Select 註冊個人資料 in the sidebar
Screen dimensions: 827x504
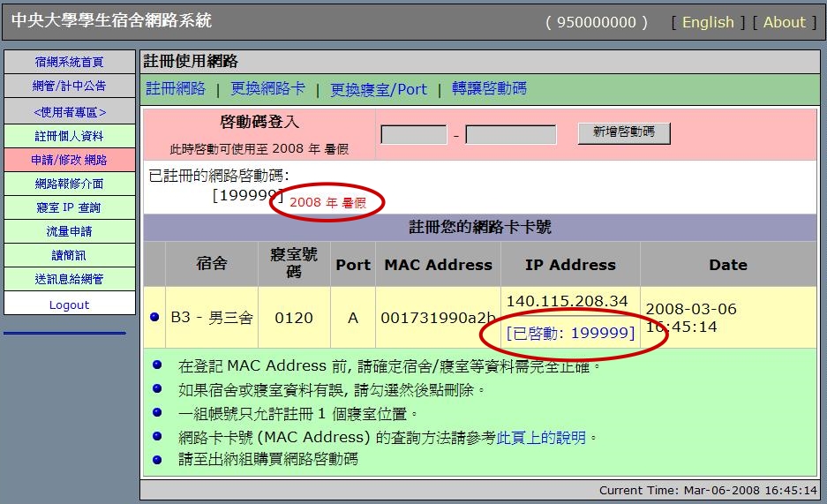(69, 136)
